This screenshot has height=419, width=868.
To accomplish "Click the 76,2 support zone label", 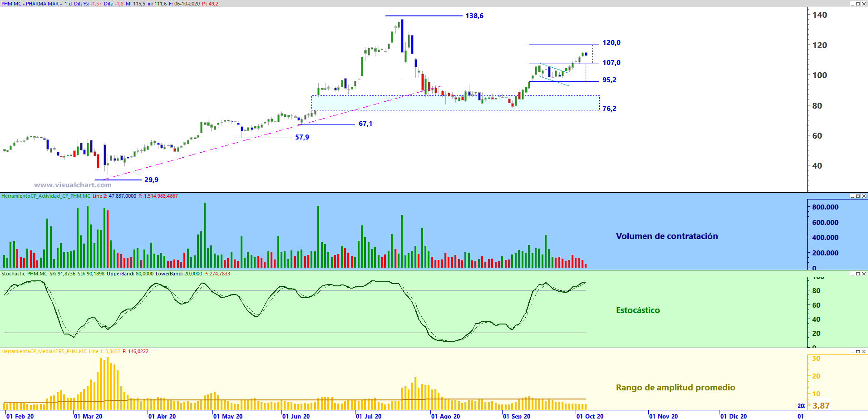I will pos(609,109).
